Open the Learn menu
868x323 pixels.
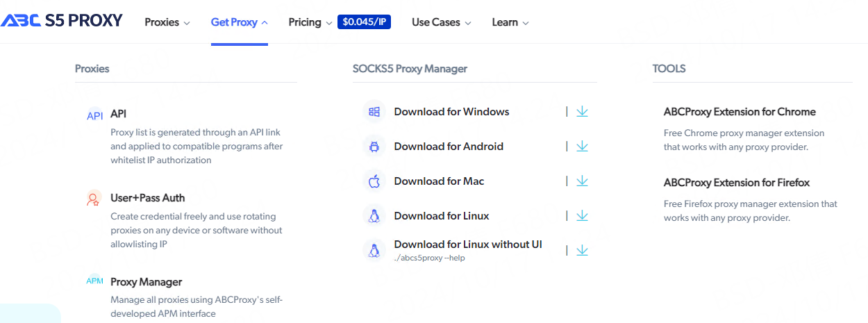[510, 22]
